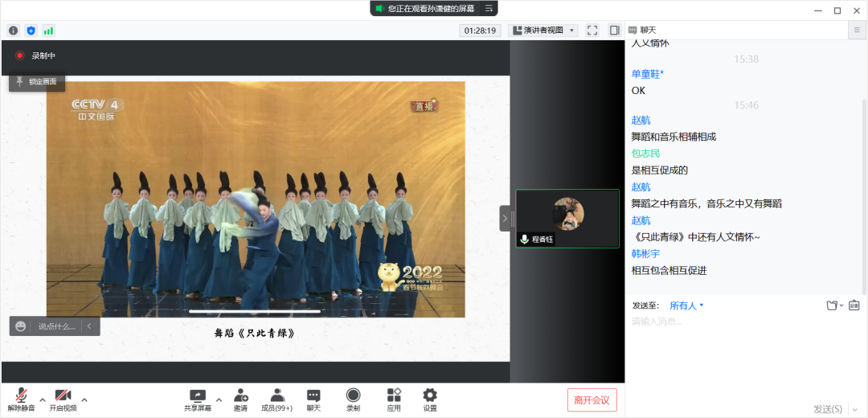Start screen sharing (共享屏幕)
The image size is (868, 418).
click(x=198, y=400)
